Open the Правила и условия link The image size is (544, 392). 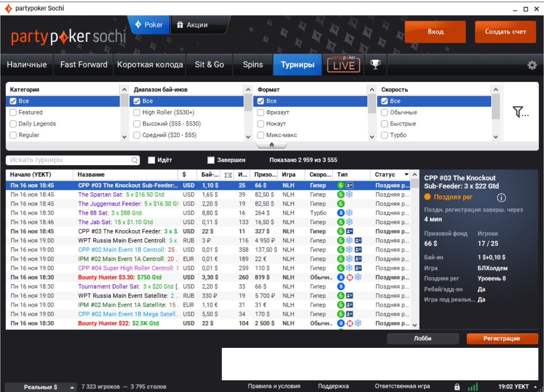274,387
